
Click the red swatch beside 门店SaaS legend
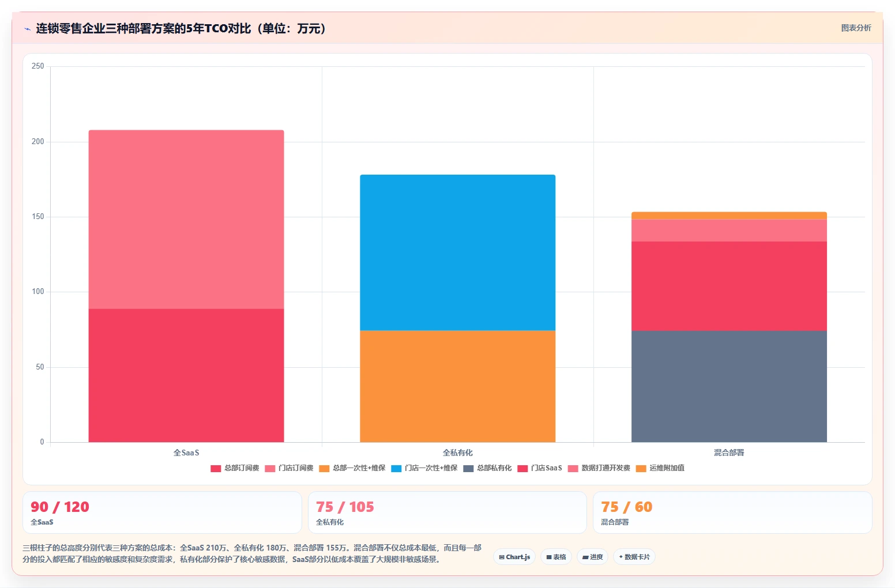click(522, 469)
